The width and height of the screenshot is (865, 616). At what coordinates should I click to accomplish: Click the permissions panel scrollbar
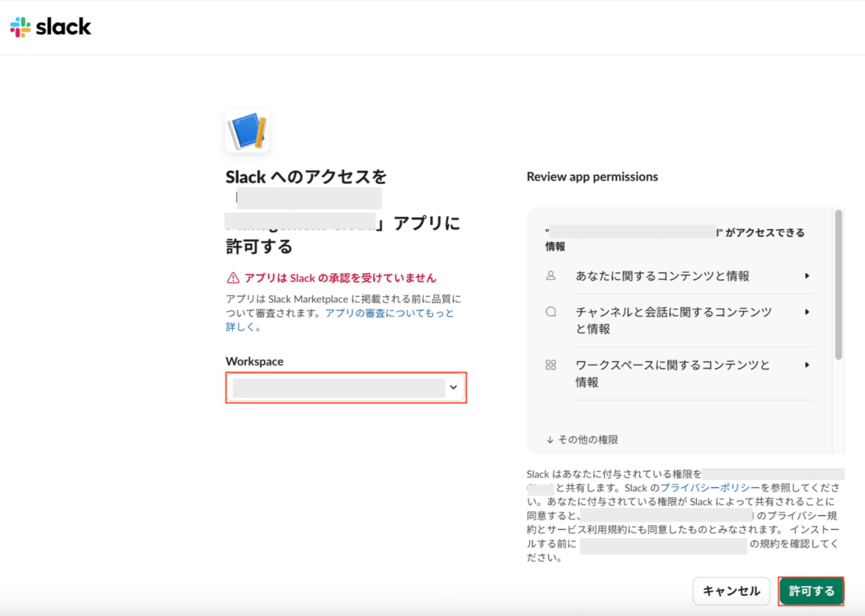pos(838,285)
